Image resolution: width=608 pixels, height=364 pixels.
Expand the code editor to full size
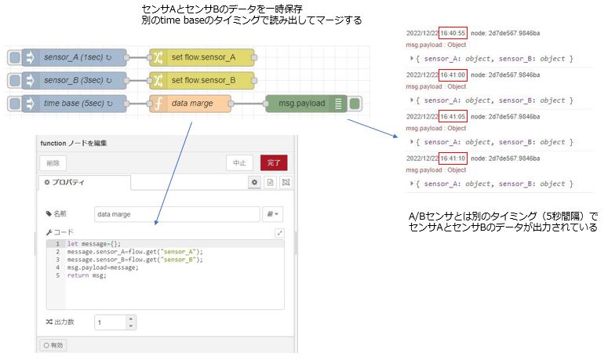pos(279,233)
